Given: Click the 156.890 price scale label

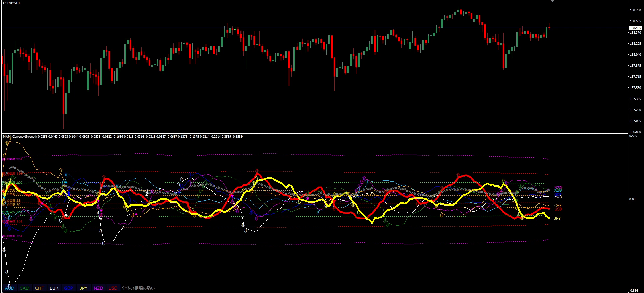Looking at the screenshot, I should pos(635,132).
